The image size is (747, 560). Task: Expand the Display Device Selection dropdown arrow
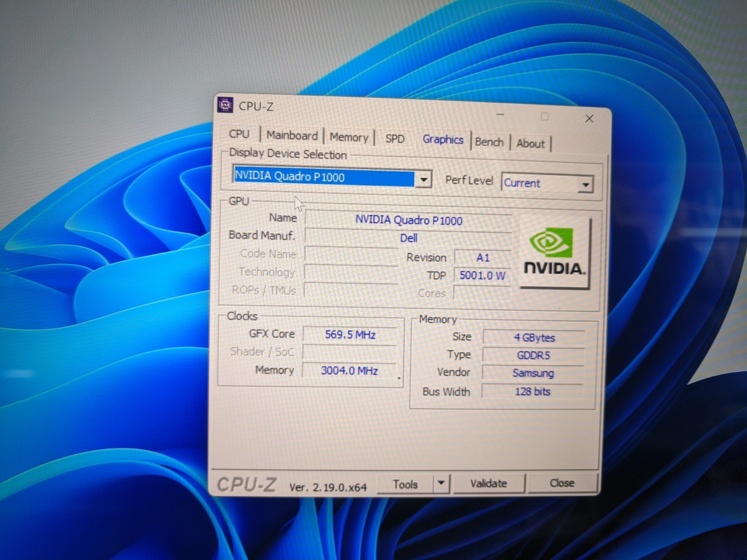423,180
